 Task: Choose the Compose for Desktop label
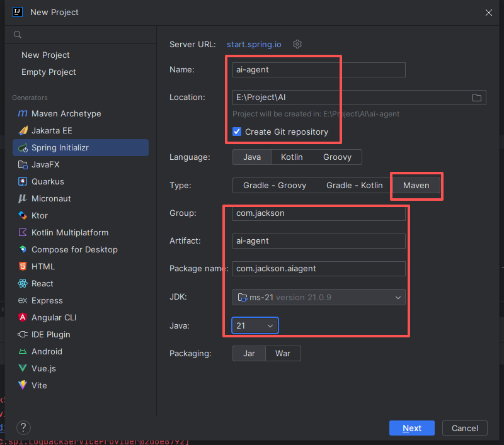[74, 249]
